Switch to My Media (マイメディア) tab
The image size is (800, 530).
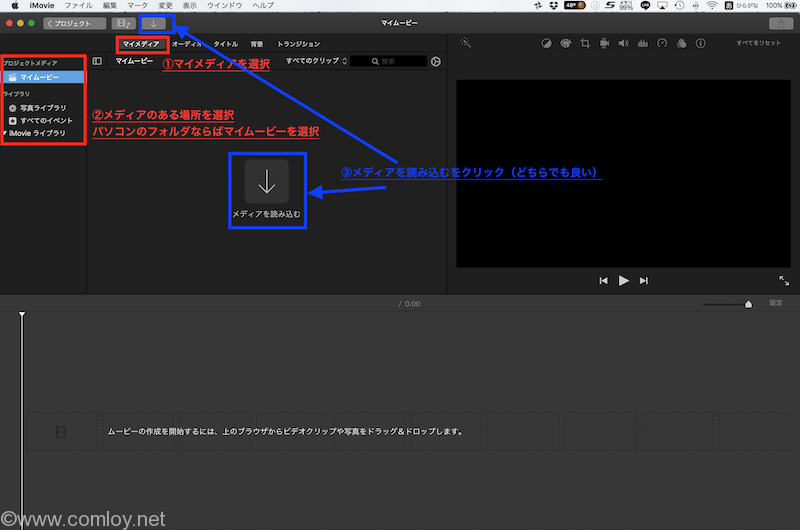click(x=141, y=44)
